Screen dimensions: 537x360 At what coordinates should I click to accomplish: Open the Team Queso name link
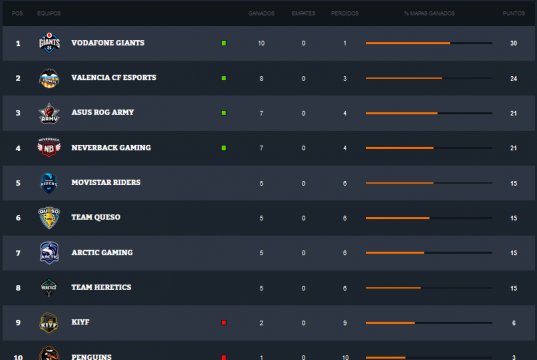click(x=96, y=217)
